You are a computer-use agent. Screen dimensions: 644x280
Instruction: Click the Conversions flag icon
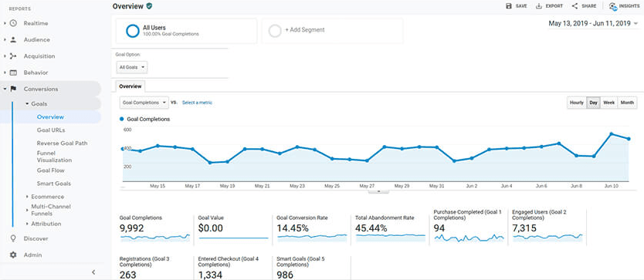13,89
